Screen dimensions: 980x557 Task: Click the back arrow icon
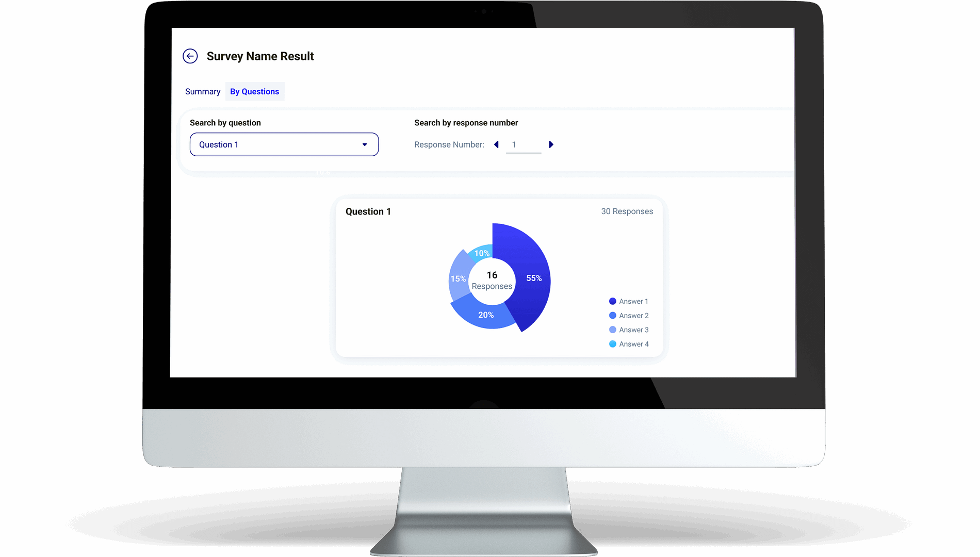coord(190,56)
